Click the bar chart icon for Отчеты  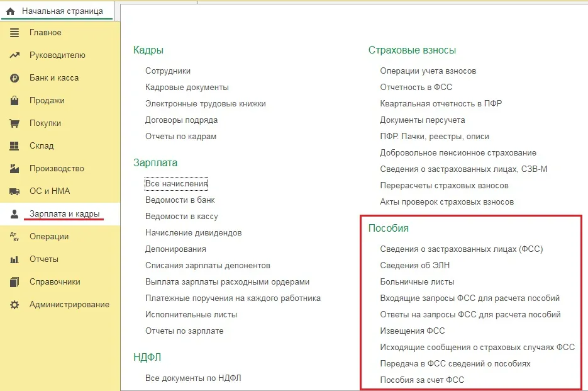(x=14, y=259)
